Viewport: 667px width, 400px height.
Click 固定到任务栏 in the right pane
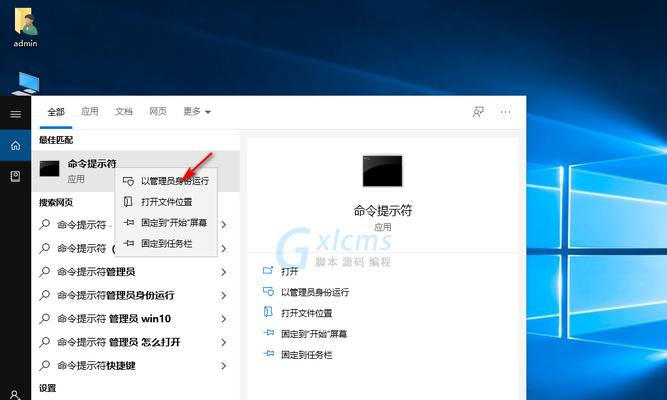(306, 355)
